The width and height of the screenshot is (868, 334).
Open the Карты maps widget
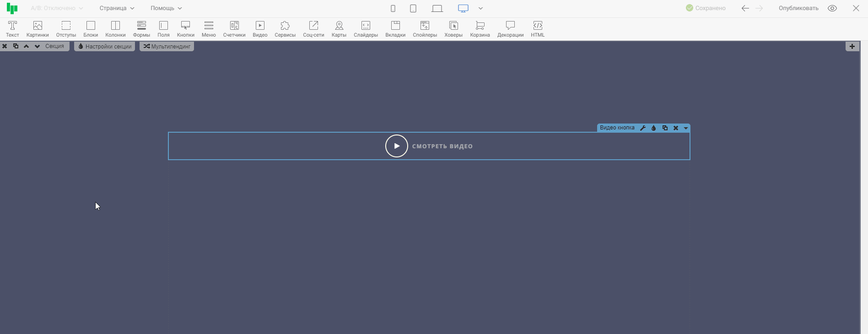339,29
